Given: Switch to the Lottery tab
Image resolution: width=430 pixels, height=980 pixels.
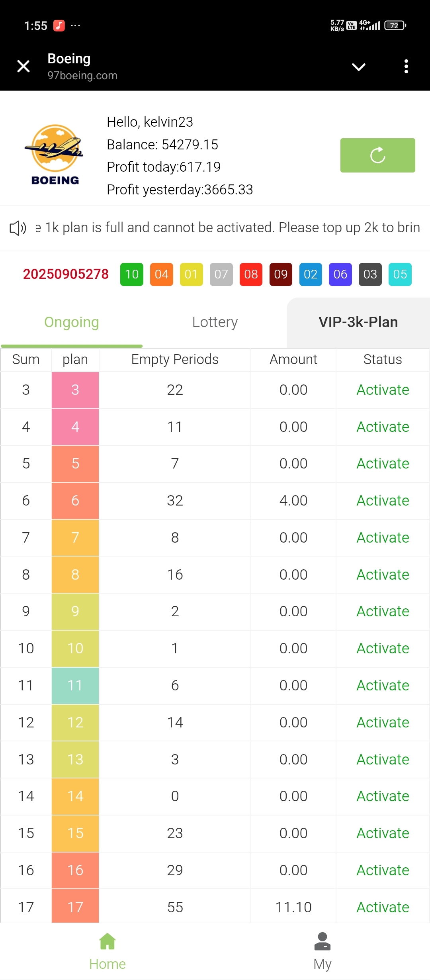Looking at the screenshot, I should 215,322.
